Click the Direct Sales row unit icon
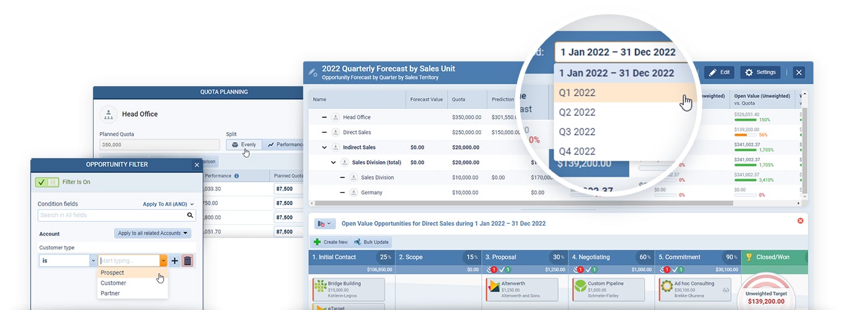The width and height of the screenshot is (868, 310). pos(335,132)
